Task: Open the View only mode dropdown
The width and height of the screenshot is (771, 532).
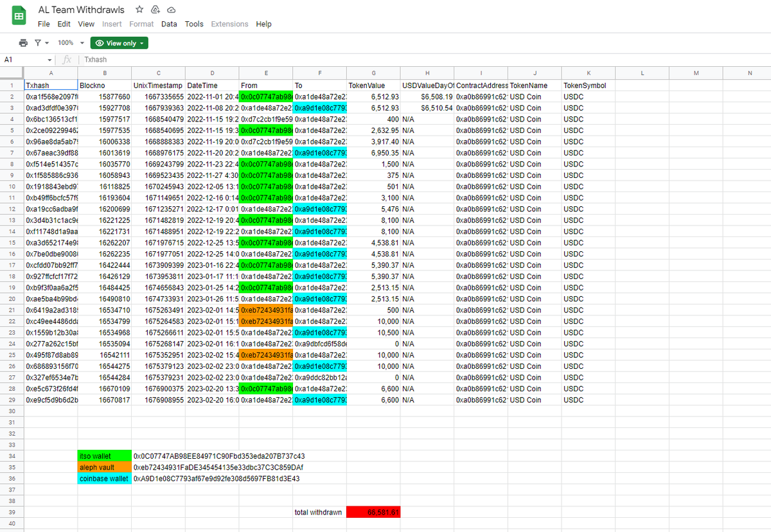Action: 120,43
